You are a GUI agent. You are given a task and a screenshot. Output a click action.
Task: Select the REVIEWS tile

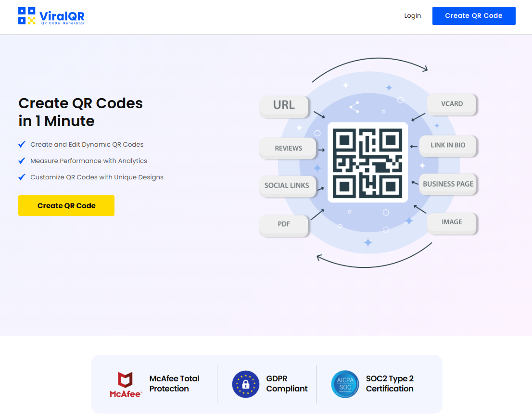click(288, 148)
